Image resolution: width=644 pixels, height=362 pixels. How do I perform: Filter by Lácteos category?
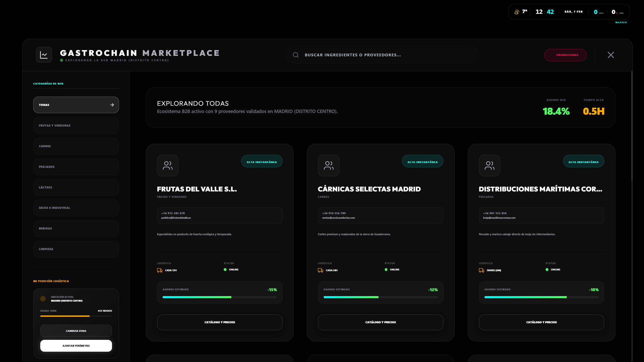click(x=76, y=187)
